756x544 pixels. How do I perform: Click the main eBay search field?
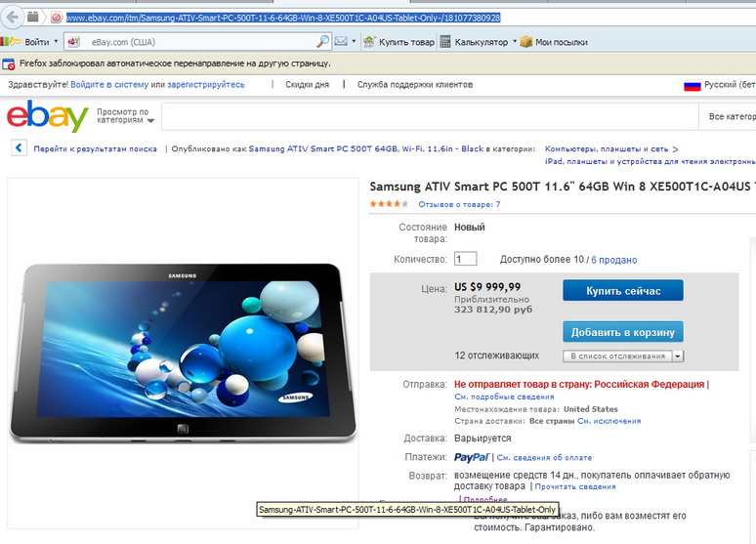pyautogui.click(x=430, y=116)
